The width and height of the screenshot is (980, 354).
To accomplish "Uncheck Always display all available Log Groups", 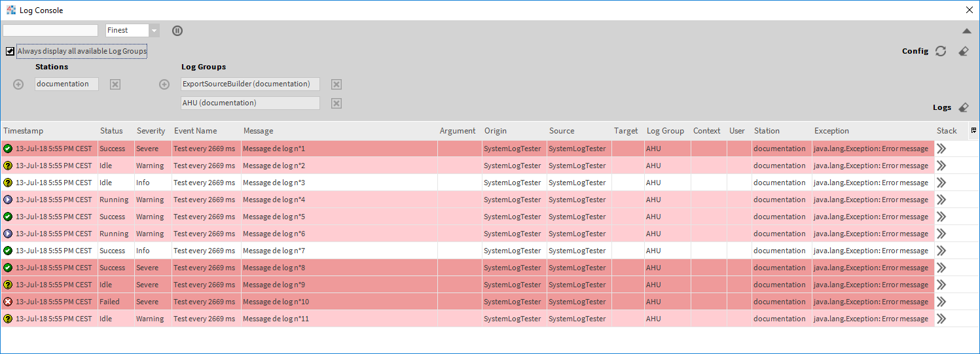I will [10, 51].
